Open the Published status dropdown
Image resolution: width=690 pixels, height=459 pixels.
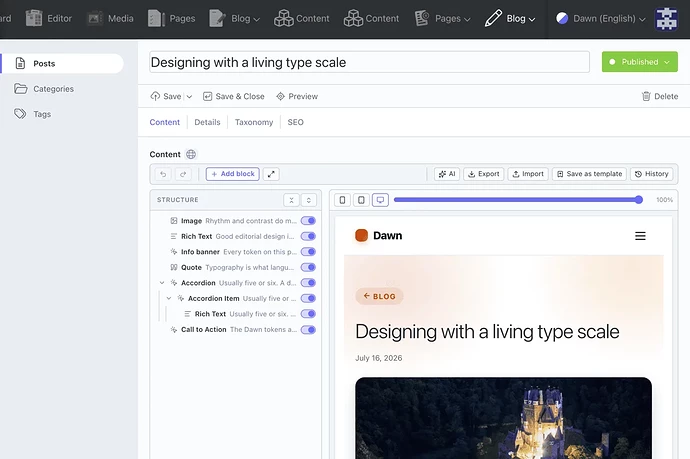pyautogui.click(x=639, y=62)
